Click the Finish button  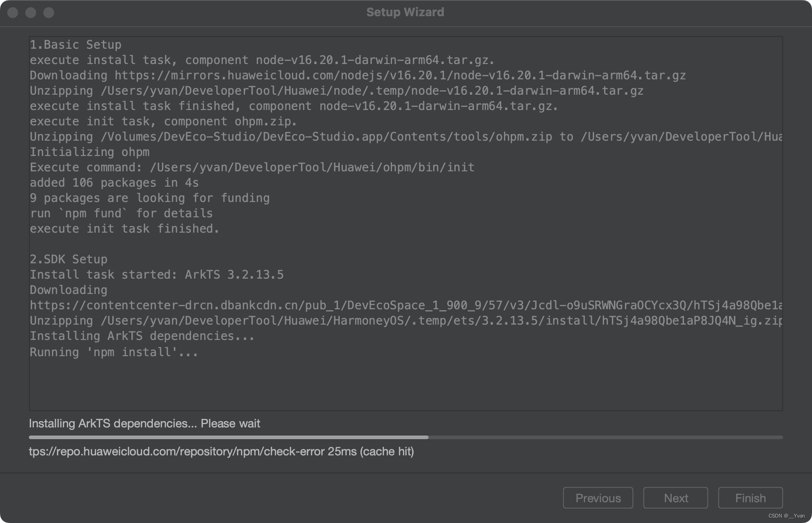pyautogui.click(x=750, y=498)
